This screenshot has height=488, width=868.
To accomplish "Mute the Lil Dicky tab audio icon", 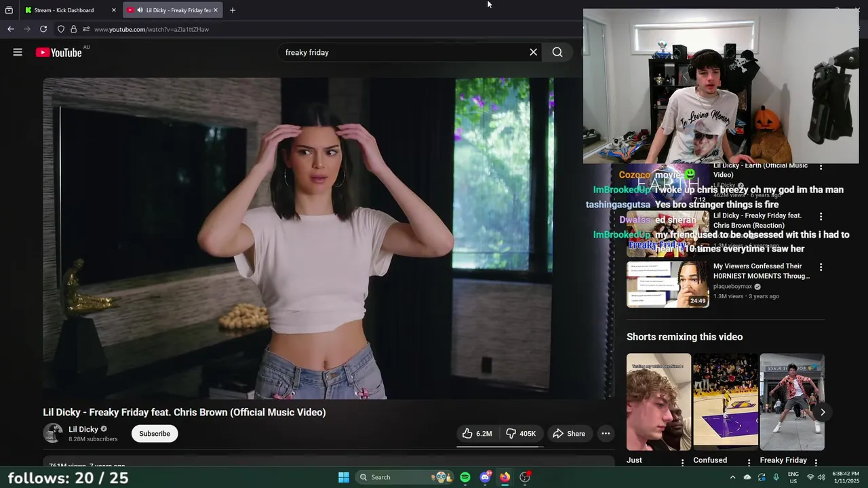I will pos(140,10).
